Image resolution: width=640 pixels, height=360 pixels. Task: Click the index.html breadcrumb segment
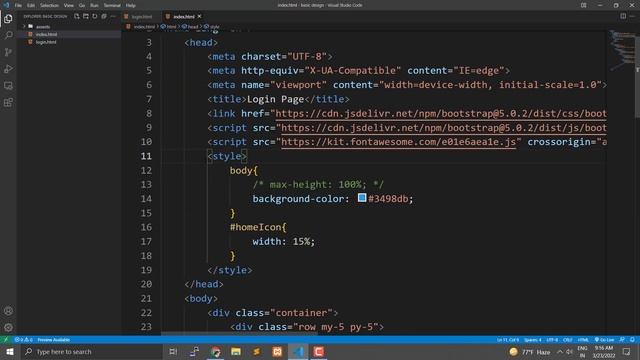tap(144, 27)
